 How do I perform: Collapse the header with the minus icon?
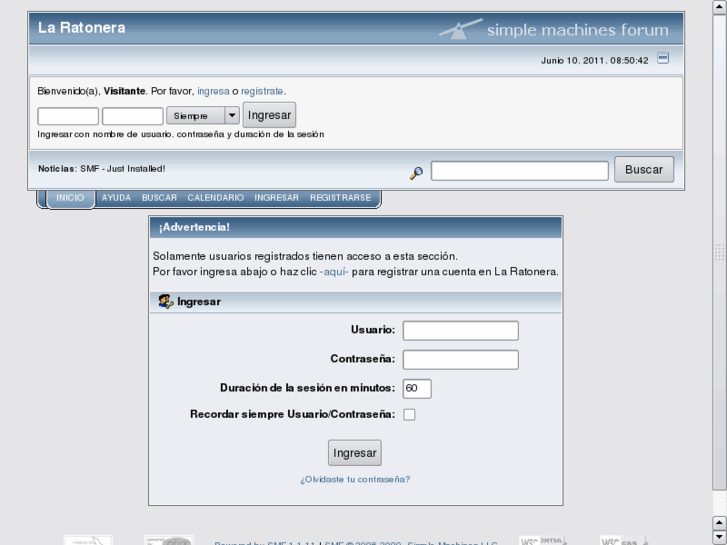coord(663,58)
